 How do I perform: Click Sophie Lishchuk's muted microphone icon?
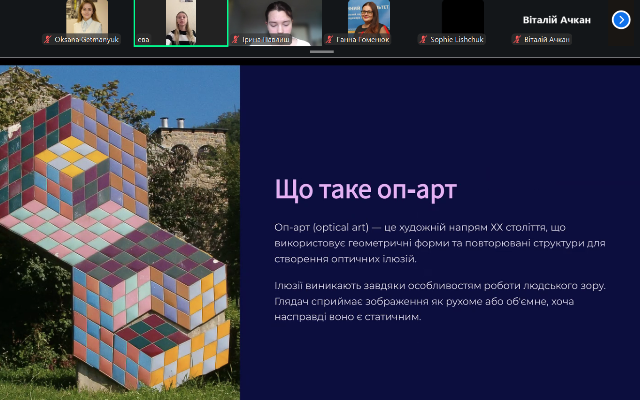(x=423, y=39)
